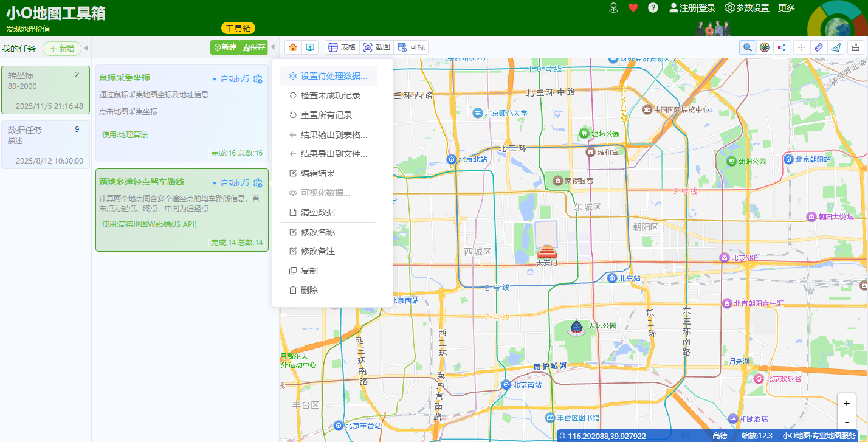The width and height of the screenshot is (868, 442).
Task: Choose 修改备注 from the menu
Action: [x=328, y=251]
